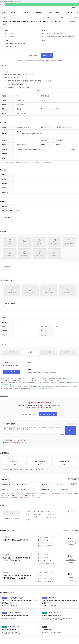
Task: Click 요약보기 for the 안양시 만안구 posting
Action: [71, 559]
